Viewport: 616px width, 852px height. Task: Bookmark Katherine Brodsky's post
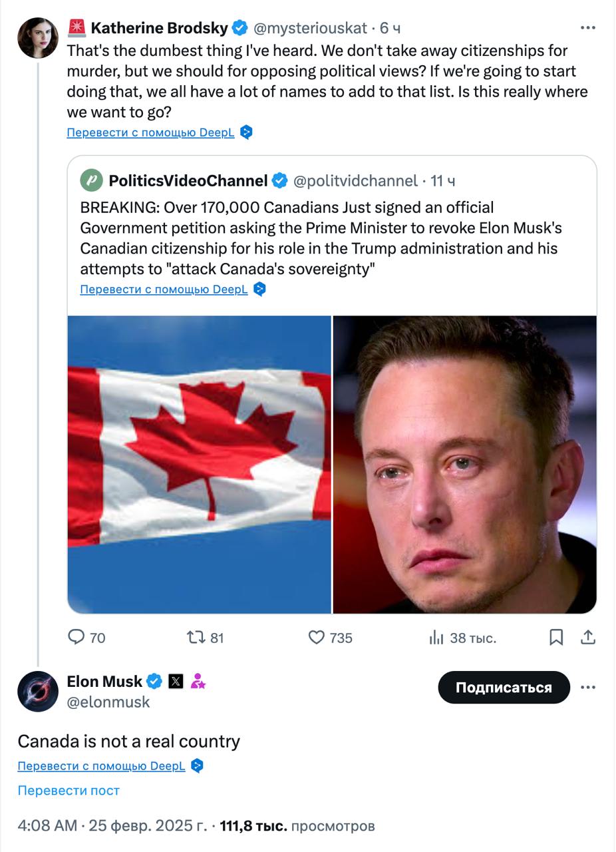click(556, 638)
